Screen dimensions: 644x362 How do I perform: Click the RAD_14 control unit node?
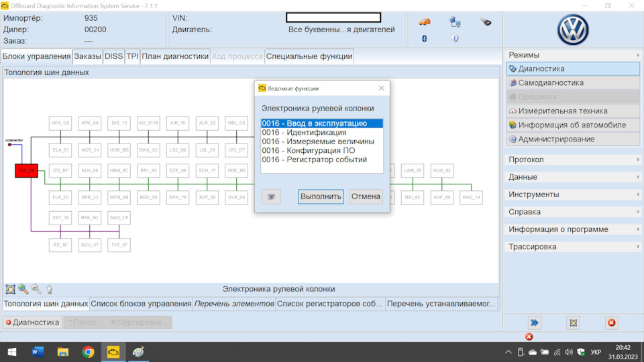click(x=471, y=197)
